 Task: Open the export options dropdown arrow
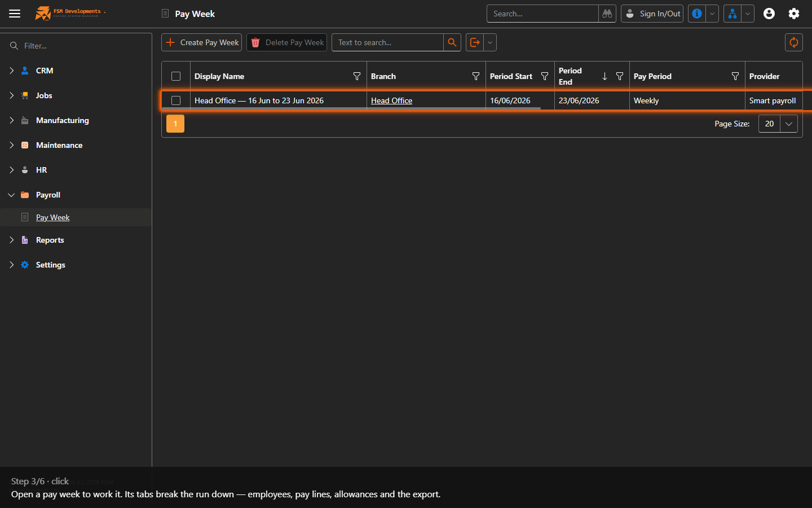coord(490,42)
